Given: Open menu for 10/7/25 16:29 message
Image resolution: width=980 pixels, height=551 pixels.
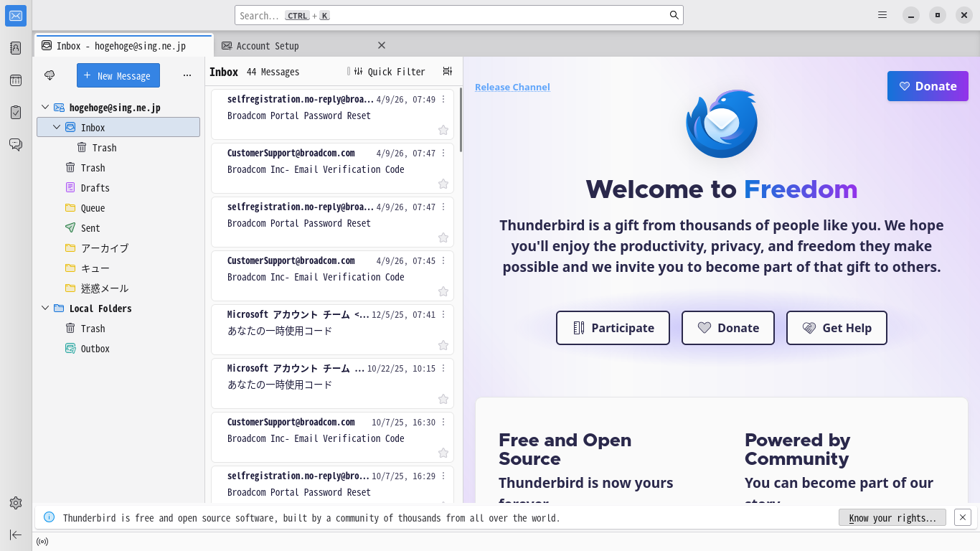Looking at the screenshot, I should pos(443,476).
